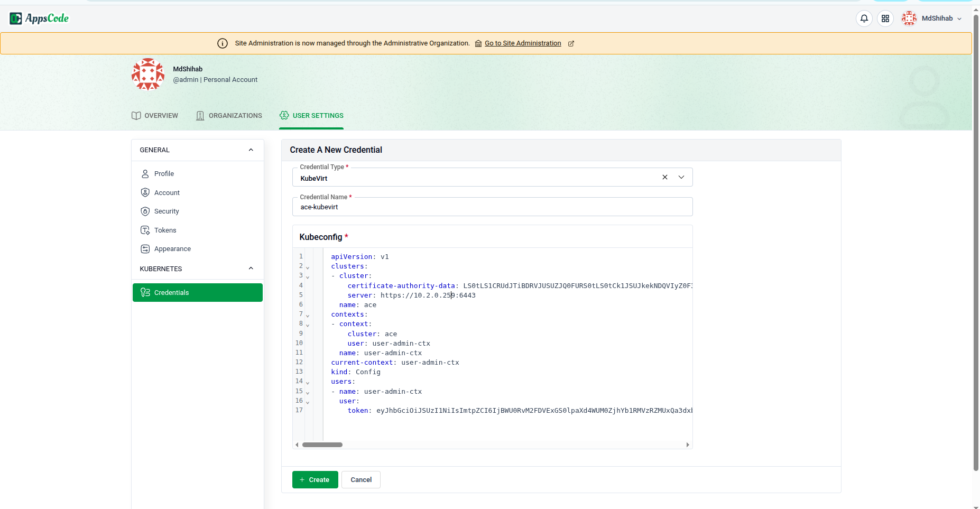Screen dimensions: 980x509
Task: Click the User Settings gear icon
Action: pos(284,115)
